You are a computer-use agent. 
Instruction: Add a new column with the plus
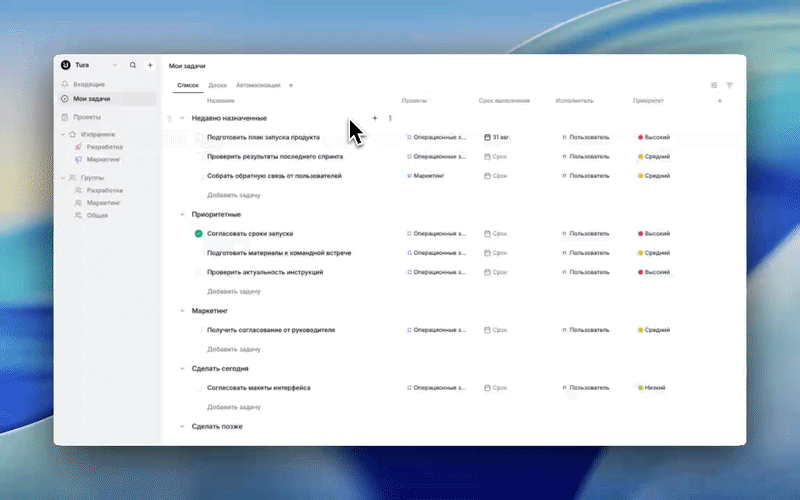[720, 101]
